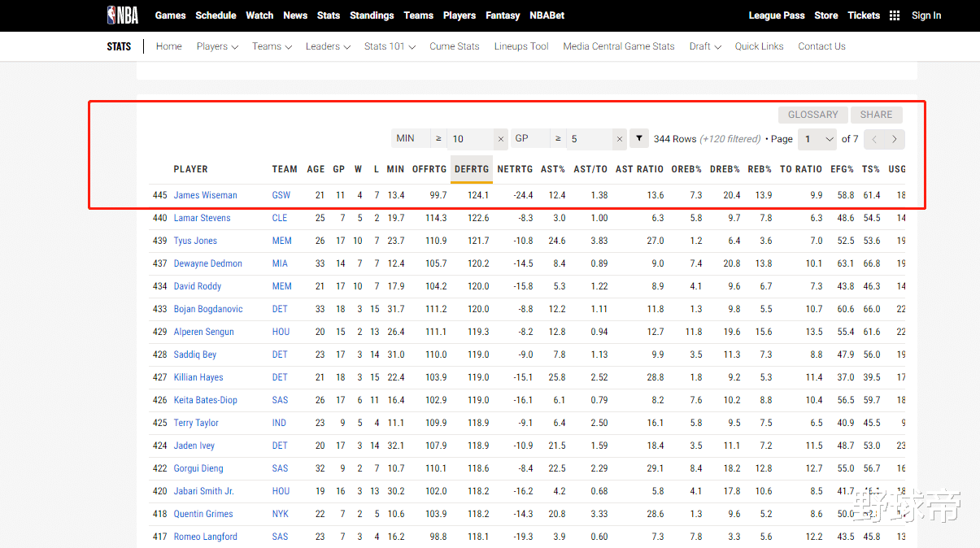Sort by the TO RATIO column header

tap(801, 169)
